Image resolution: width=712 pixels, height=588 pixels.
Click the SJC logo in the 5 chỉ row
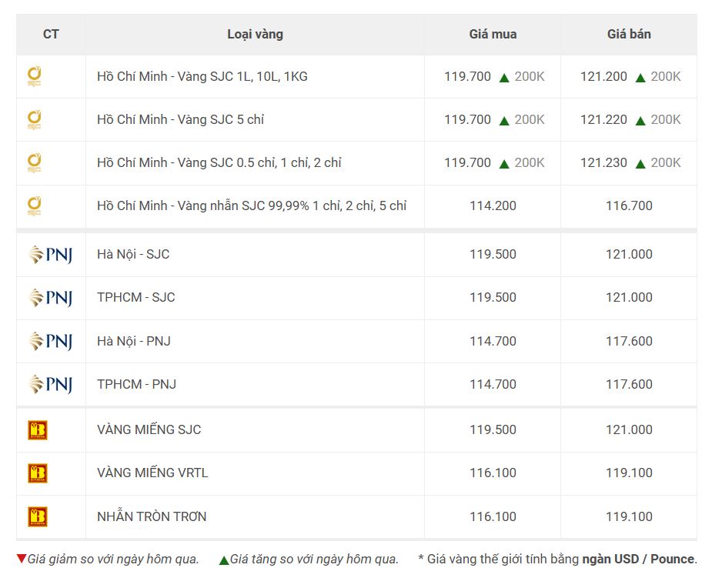click(x=35, y=119)
